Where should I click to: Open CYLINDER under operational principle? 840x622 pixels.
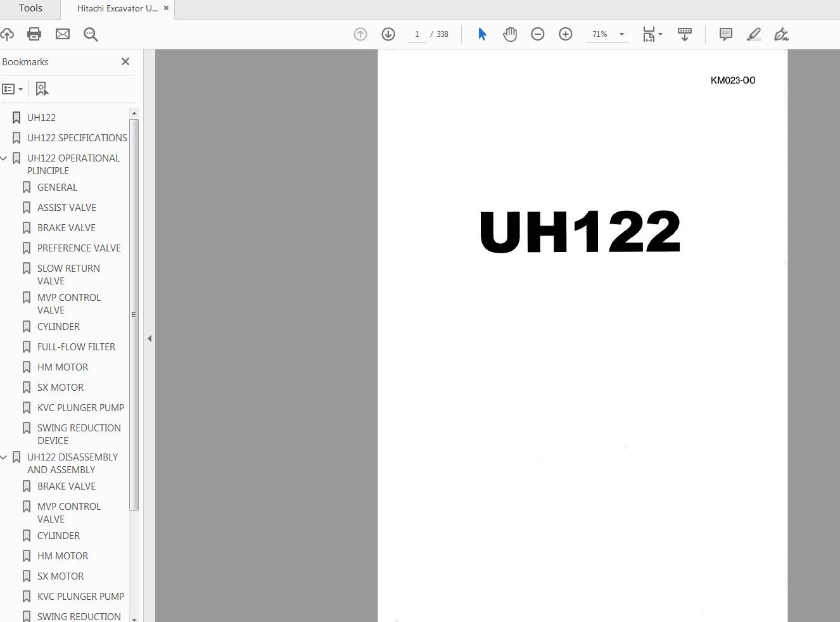pos(58,327)
